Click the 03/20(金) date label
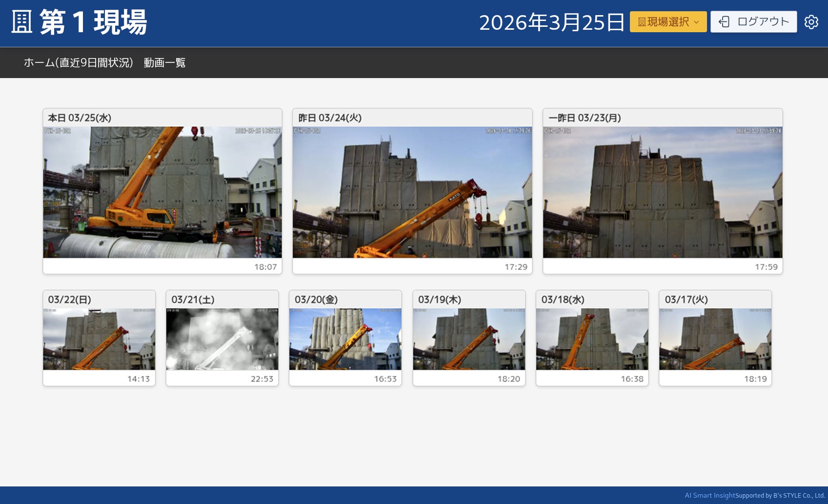 316,300
